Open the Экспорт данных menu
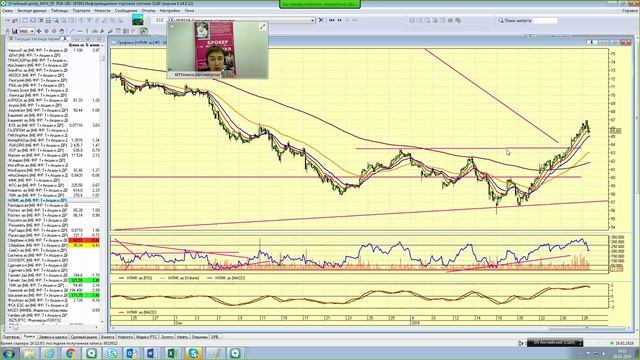The width and height of the screenshot is (640, 360). click(32, 11)
